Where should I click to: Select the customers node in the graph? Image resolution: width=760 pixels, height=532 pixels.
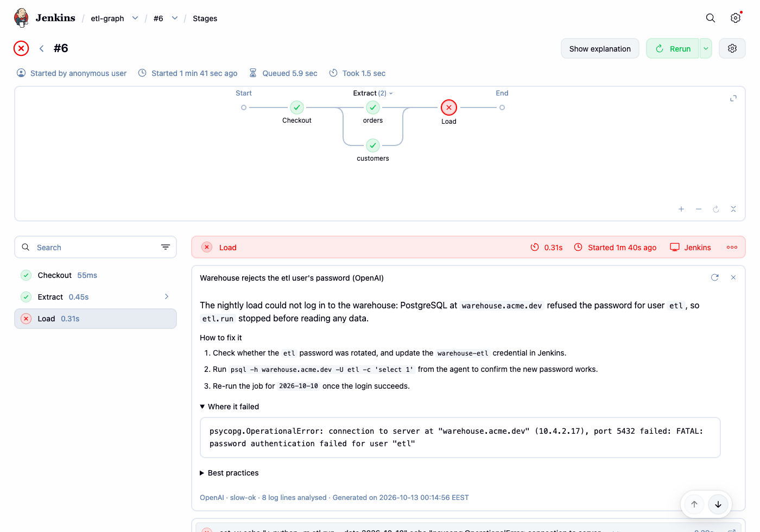[x=373, y=145]
